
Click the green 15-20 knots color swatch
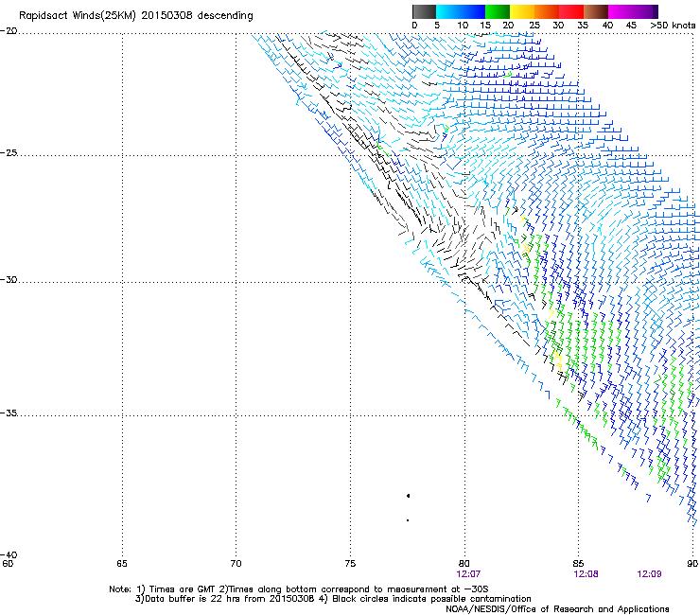pos(498,11)
